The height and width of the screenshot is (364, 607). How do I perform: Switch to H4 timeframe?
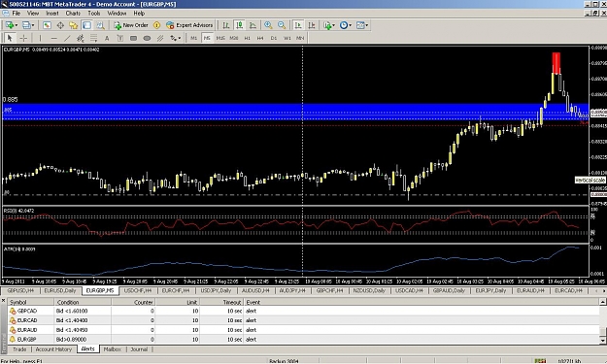click(x=260, y=38)
